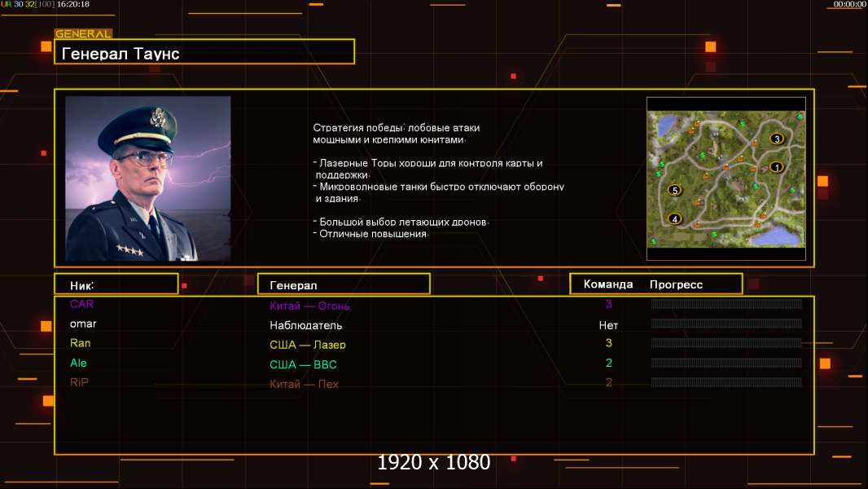Viewport: 868px width, 489px height.
Task: Click the loading progress bar for CAR
Action: (726, 304)
